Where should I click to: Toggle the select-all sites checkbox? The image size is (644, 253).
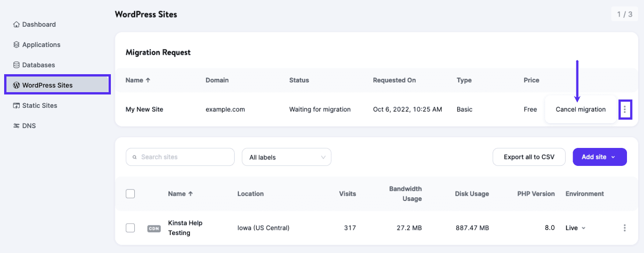coord(130,194)
